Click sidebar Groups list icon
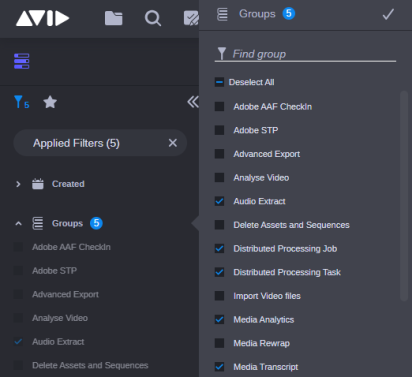Viewport: 412px width, 377px height. pos(38,223)
